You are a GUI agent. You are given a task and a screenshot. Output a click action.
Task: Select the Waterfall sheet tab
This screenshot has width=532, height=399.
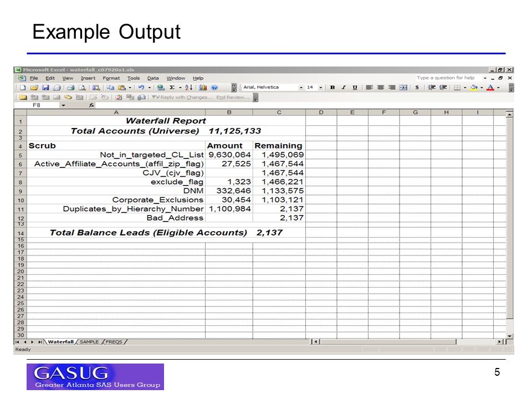(x=61, y=342)
